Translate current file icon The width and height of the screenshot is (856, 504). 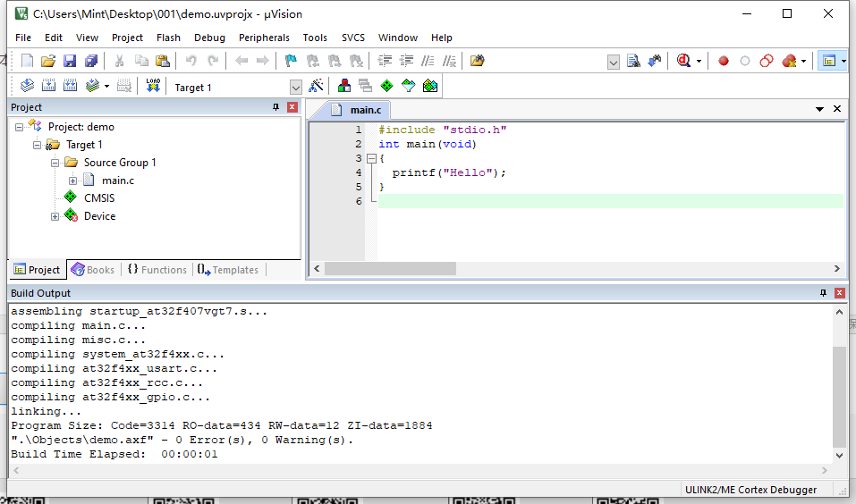point(27,86)
